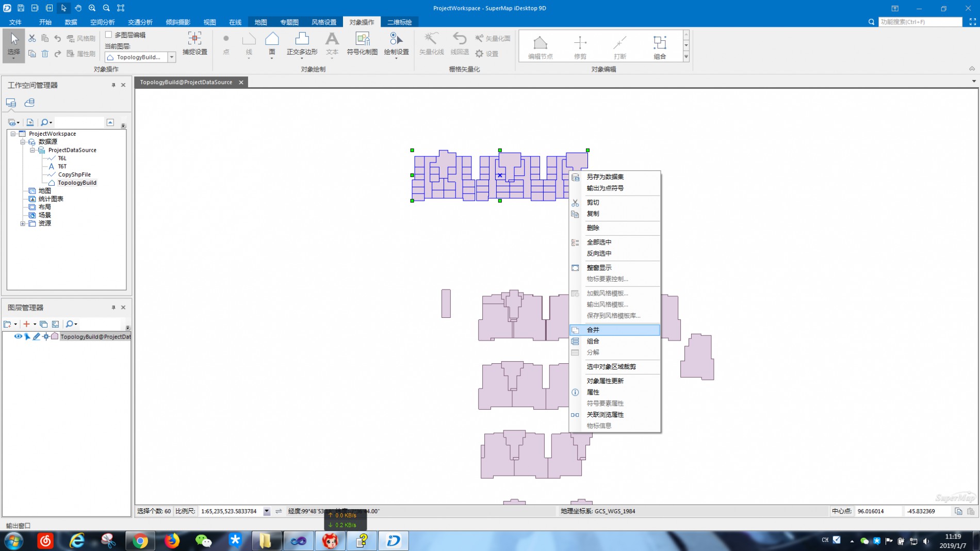The height and width of the screenshot is (551, 980).
Task: Open the 当前图层 TopologyBuild dropdown
Action: point(172,57)
